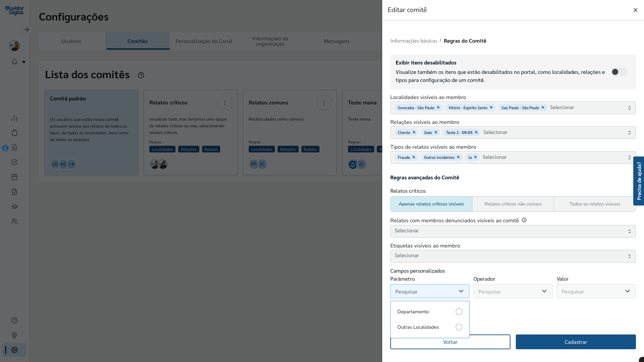Click the +4 members badge on Comitê padrão
This screenshot has width=644, height=362.
click(71, 164)
